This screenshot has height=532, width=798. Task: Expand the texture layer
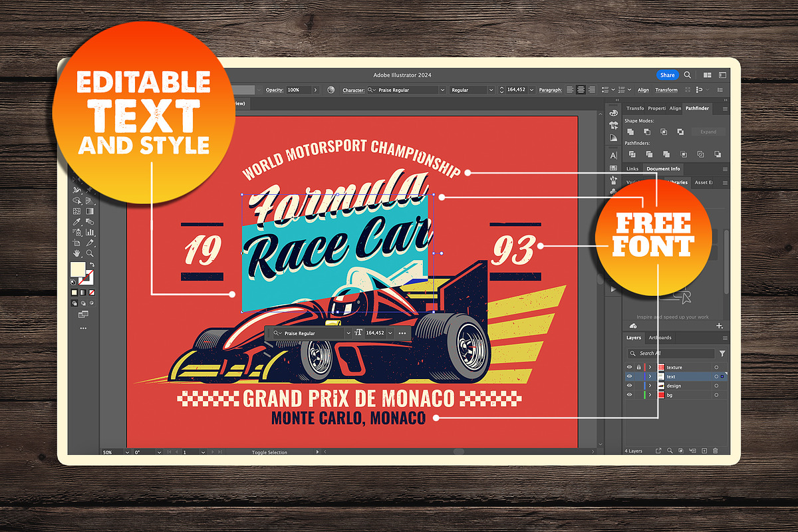650,367
